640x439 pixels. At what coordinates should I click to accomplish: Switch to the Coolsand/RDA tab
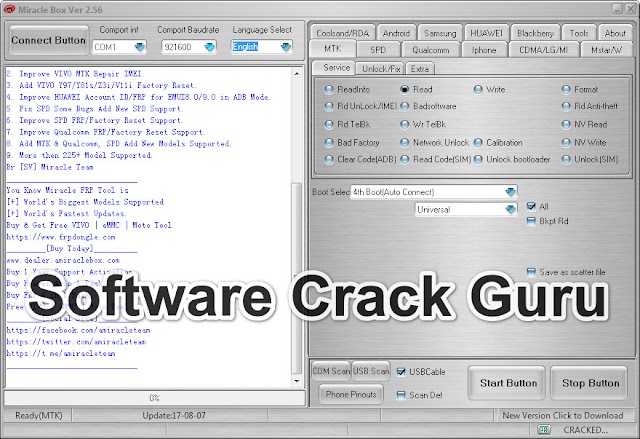click(342, 33)
